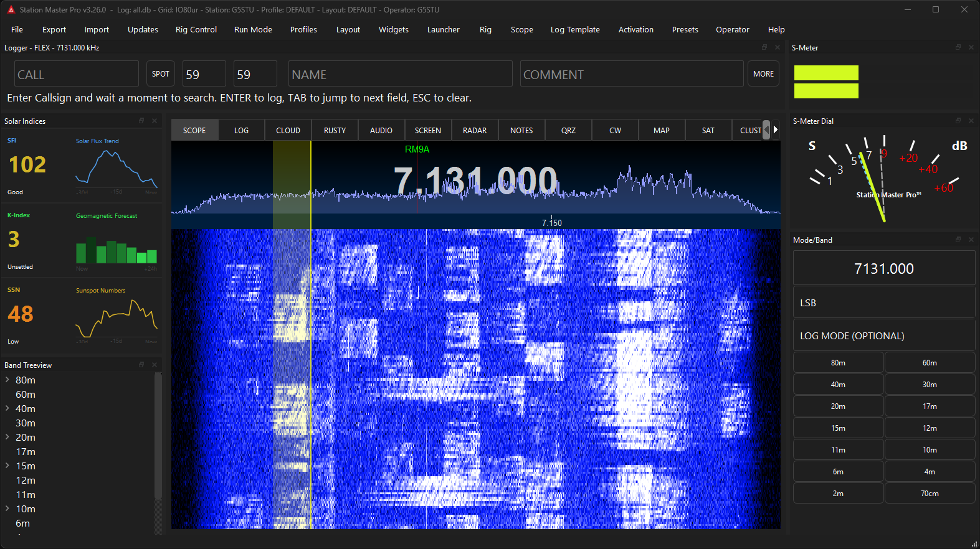The height and width of the screenshot is (549, 980).
Task: Float the Mode/Band panel
Action: click(958, 240)
